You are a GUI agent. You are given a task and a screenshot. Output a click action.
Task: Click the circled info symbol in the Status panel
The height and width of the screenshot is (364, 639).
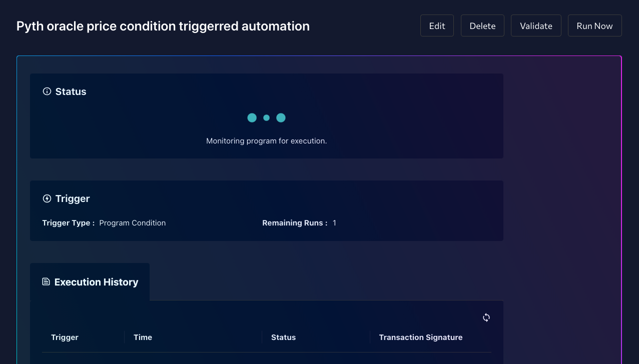(47, 91)
